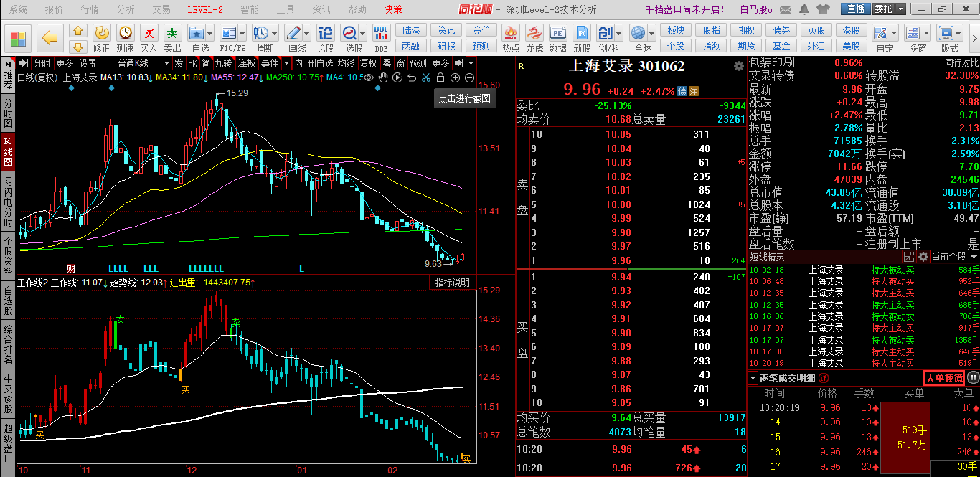The height and width of the screenshot is (477, 980).
Task: Click the 卖出 sell icon
Action: point(173,38)
